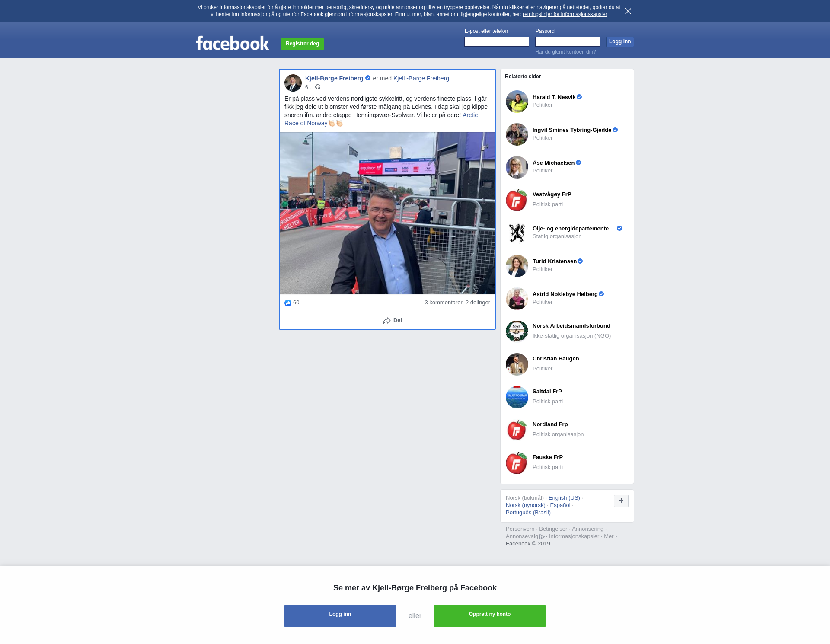Open the 3 kommentarer link

click(444, 303)
